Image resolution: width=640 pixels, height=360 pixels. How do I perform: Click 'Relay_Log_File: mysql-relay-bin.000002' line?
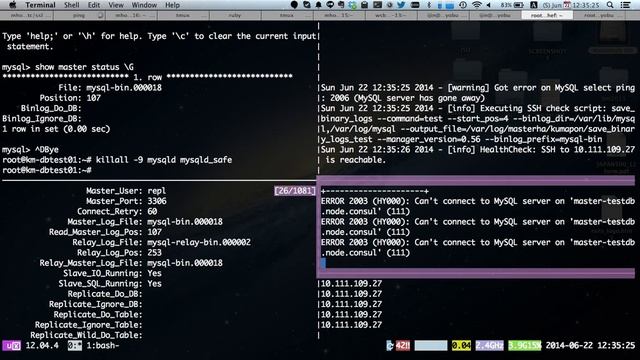coord(161,242)
